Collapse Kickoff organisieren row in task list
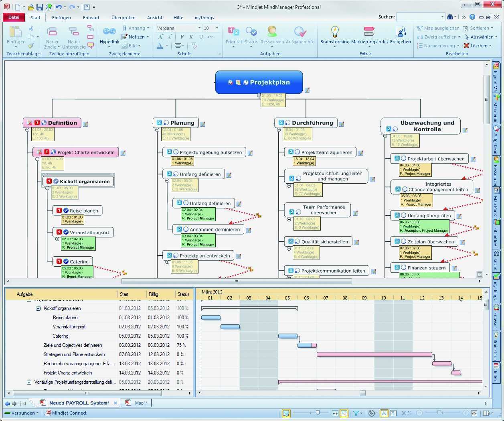Image resolution: width=504 pixels, height=421 pixels. point(38,308)
